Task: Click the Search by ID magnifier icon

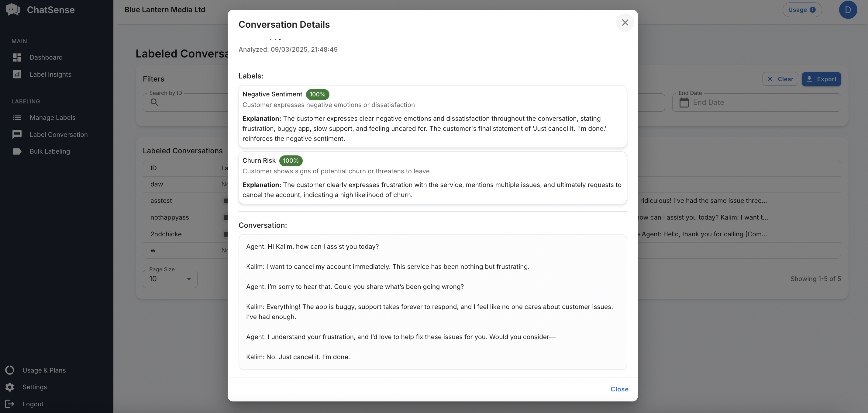Action: point(154,102)
